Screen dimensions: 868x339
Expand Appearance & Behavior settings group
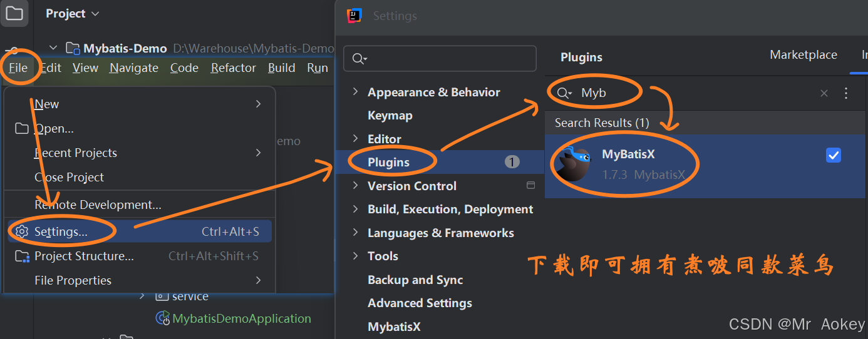[356, 92]
